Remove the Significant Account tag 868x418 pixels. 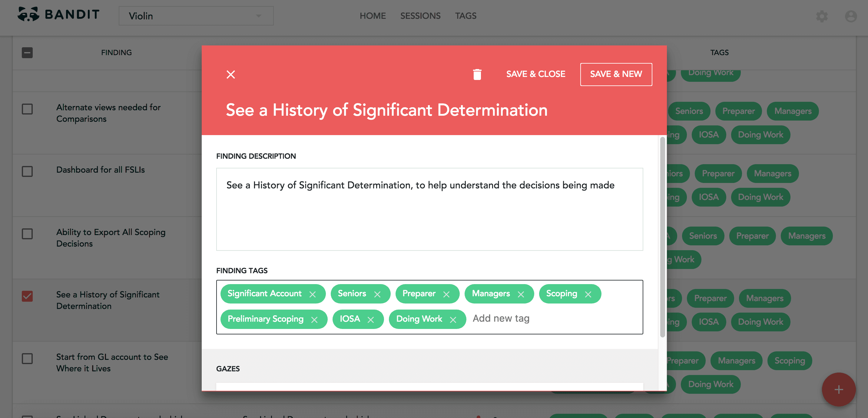pos(313,294)
